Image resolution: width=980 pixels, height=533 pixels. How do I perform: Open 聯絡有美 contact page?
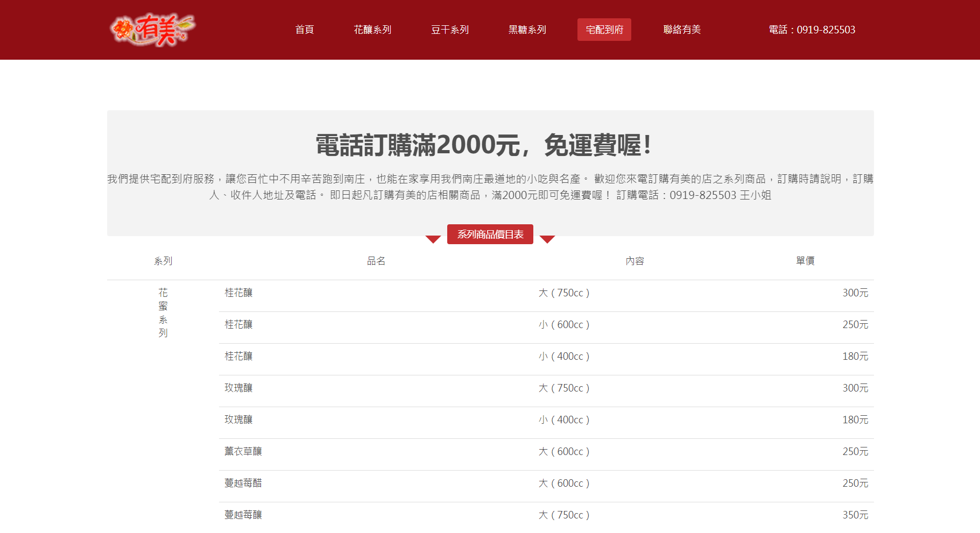(x=681, y=30)
